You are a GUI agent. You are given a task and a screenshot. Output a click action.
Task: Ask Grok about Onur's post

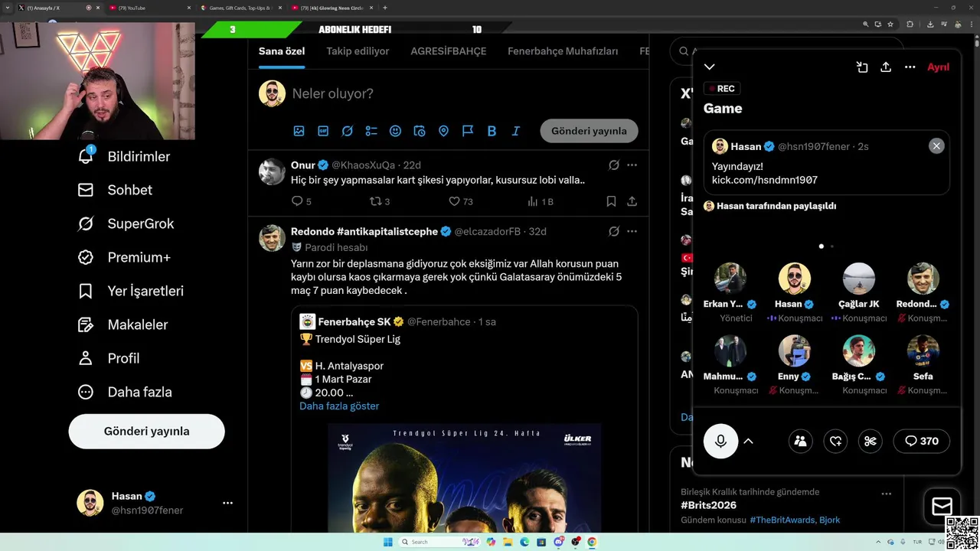tap(614, 165)
